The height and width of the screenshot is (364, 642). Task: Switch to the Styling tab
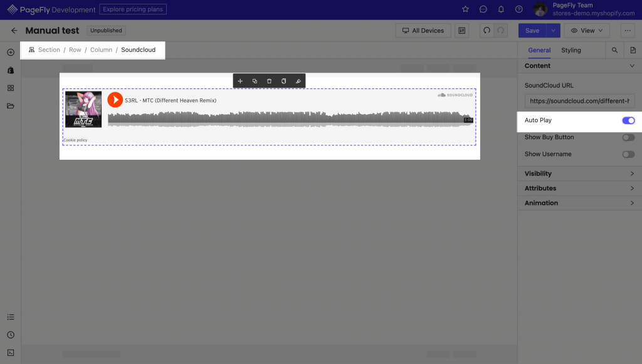click(x=571, y=50)
